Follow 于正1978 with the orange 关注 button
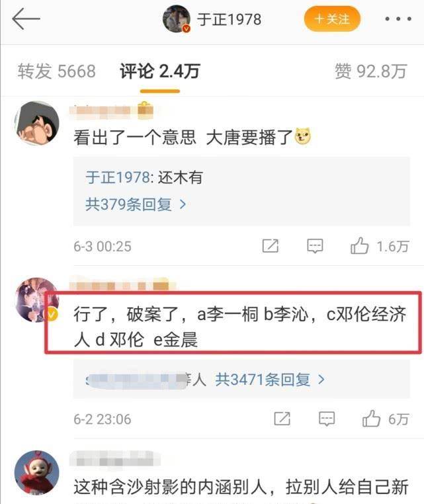 pos(332,19)
